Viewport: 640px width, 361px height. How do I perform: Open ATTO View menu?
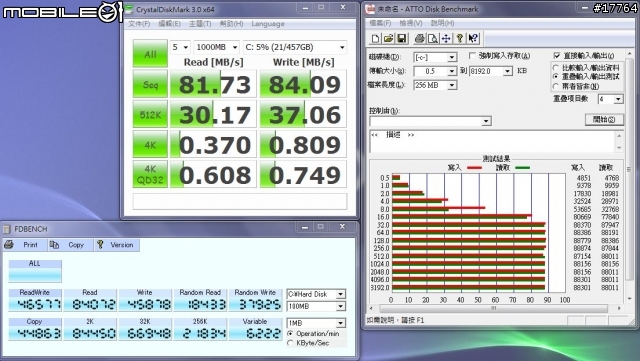tap(411, 23)
